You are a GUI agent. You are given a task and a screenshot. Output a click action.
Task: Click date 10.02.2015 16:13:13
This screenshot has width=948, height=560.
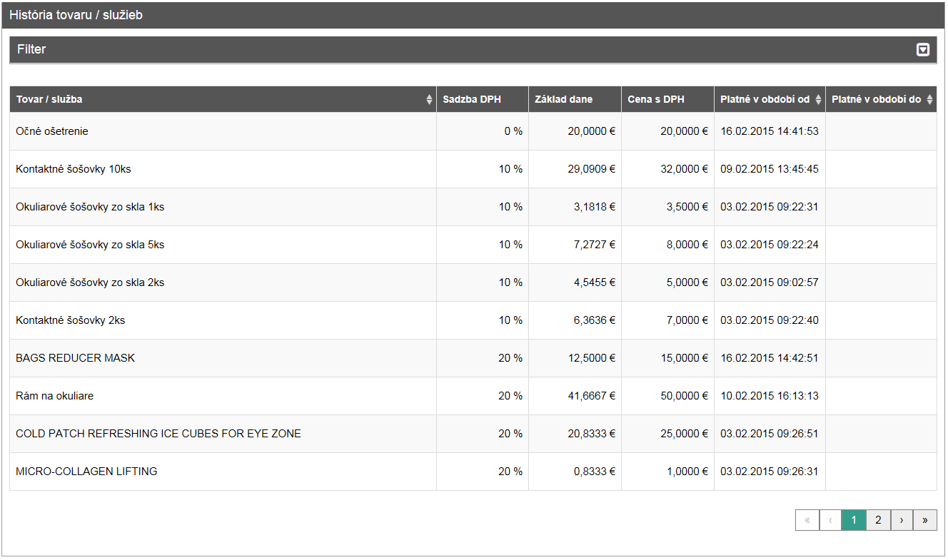click(770, 396)
